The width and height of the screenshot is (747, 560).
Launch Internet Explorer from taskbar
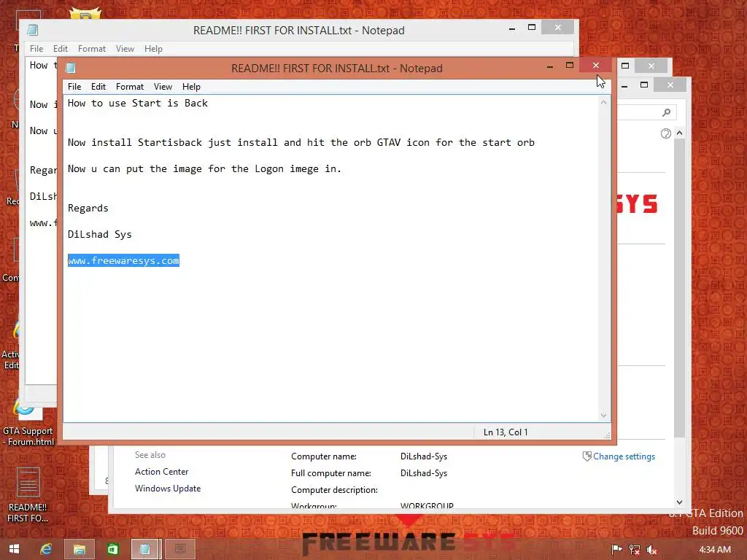tap(46, 549)
